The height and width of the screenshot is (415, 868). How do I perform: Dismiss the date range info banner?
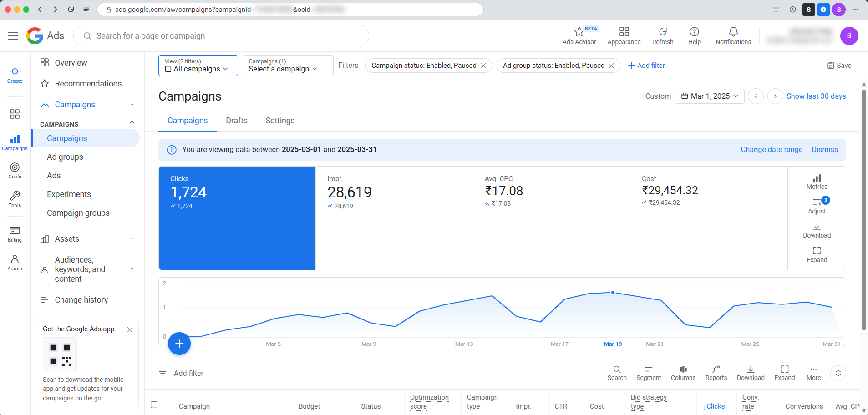point(824,149)
